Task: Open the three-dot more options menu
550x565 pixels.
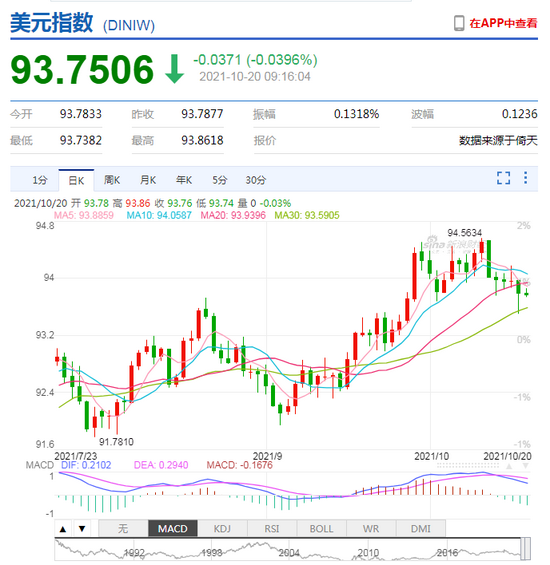Action: pyautogui.click(x=525, y=178)
